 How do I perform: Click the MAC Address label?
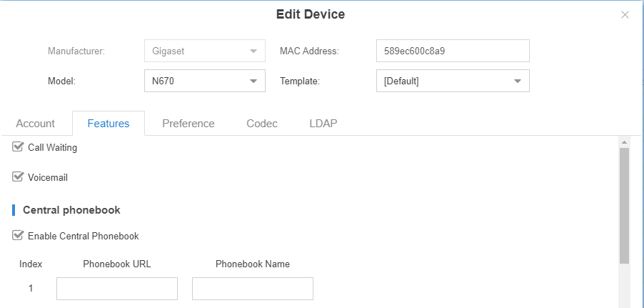[x=309, y=51]
